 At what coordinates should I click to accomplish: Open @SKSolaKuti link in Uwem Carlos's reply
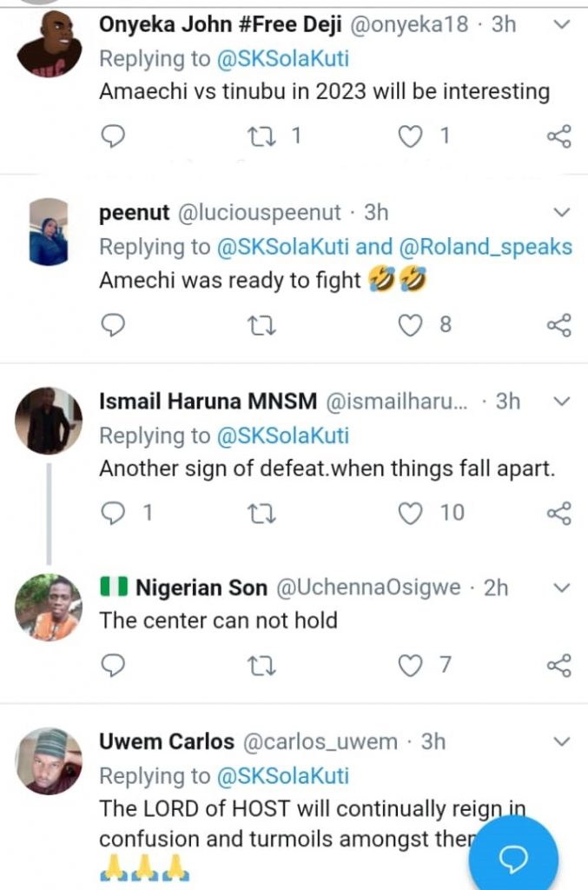pos(282,775)
